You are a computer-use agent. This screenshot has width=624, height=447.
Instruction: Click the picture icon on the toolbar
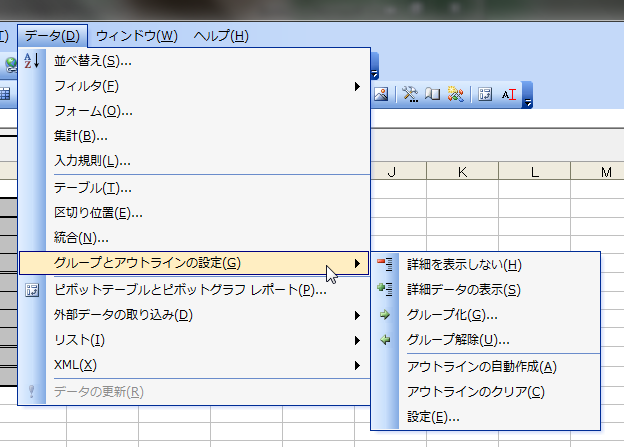pos(381,94)
